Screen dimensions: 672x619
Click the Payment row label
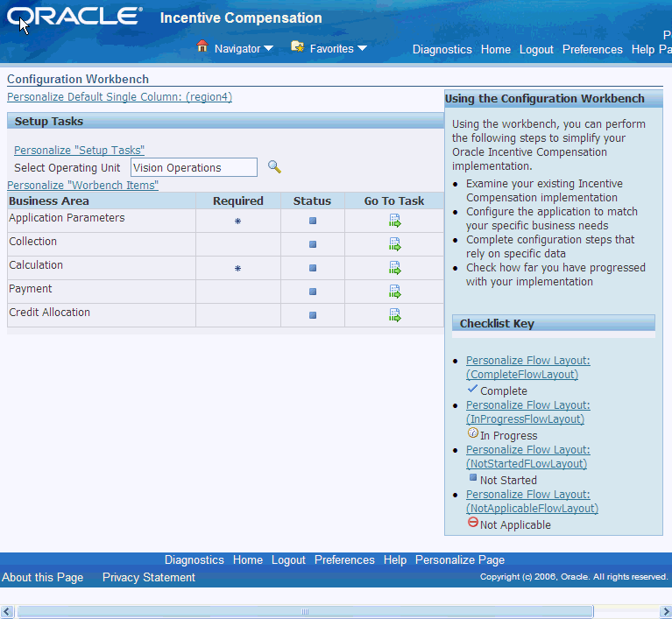pos(31,288)
